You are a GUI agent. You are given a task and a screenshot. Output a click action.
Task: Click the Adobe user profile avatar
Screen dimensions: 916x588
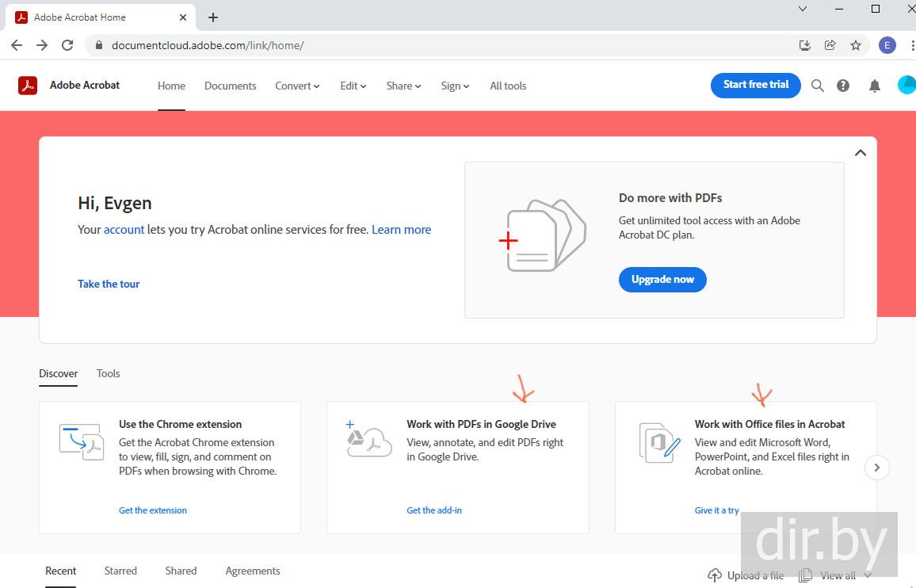pos(906,86)
